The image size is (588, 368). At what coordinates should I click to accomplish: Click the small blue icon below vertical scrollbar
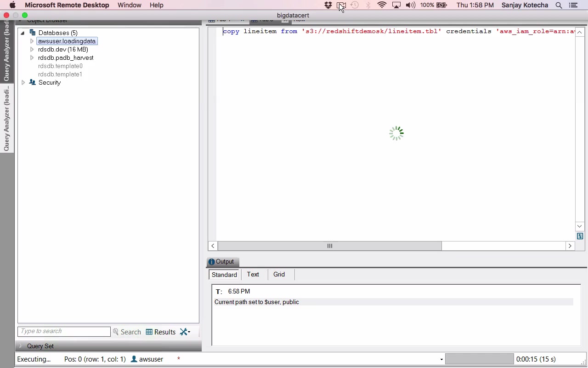point(580,236)
